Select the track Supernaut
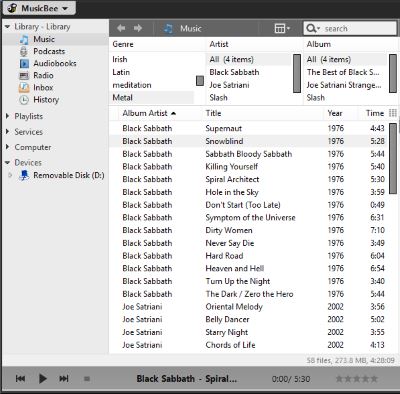The image size is (400, 394). [x=223, y=128]
